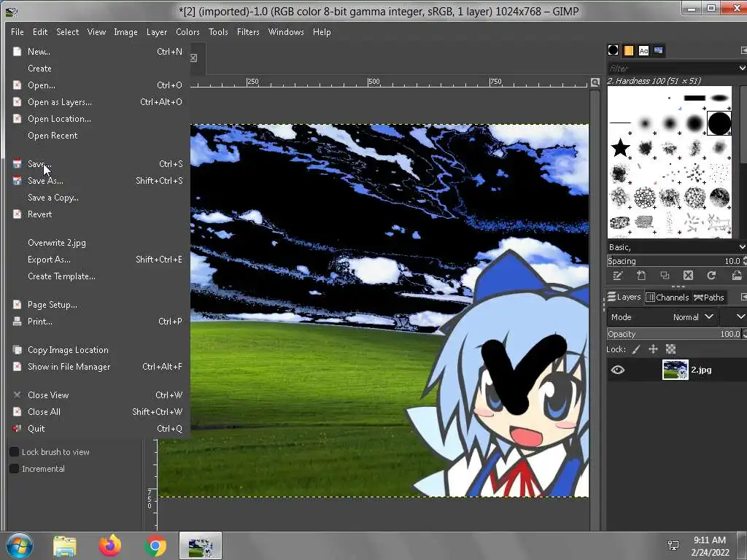Image resolution: width=747 pixels, height=560 pixels.
Task: Click the taskbar clock showing 9:11 AM
Action: 711,545
